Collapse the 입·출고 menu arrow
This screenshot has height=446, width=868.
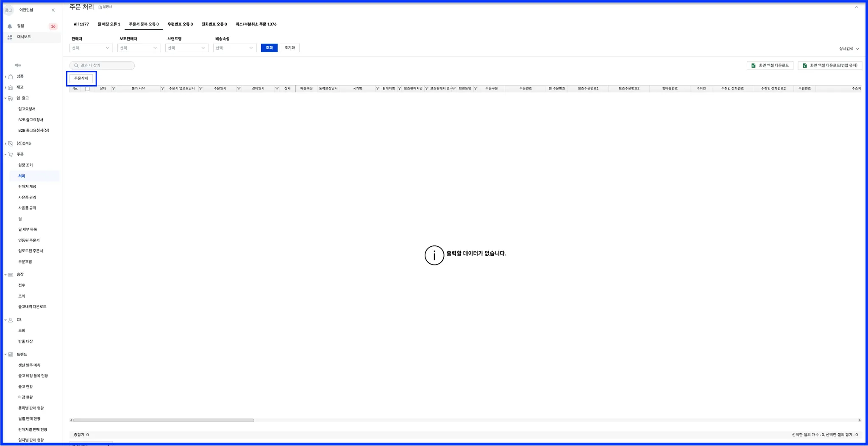pyautogui.click(x=6, y=98)
